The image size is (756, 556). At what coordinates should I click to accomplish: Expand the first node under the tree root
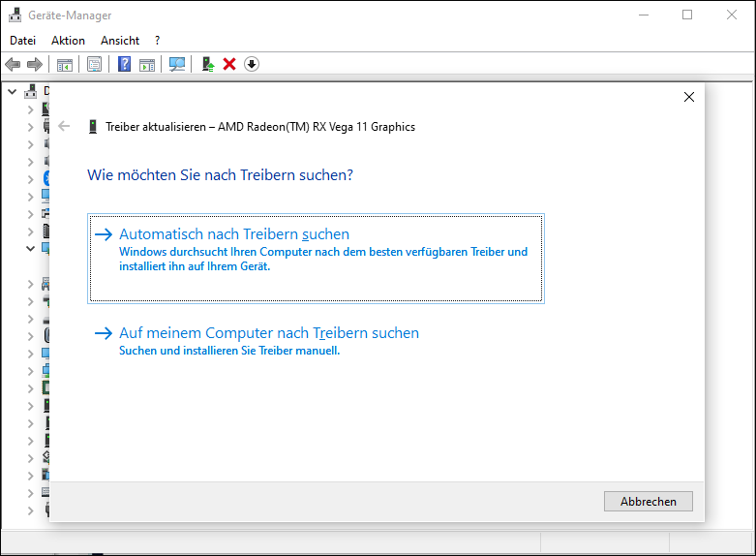click(x=30, y=109)
